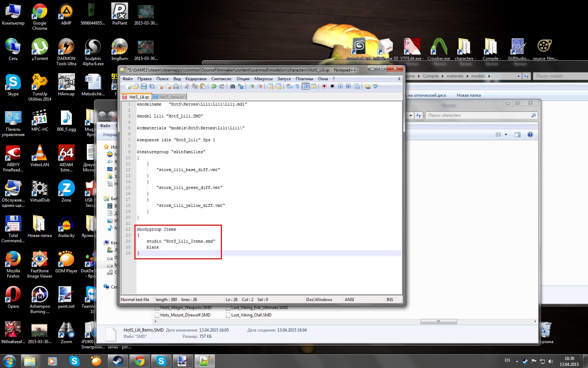Redo the edit using the toolbar arrow
This screenshot has height=368, width=588.
pyautogui.click(x=222, y=87)
